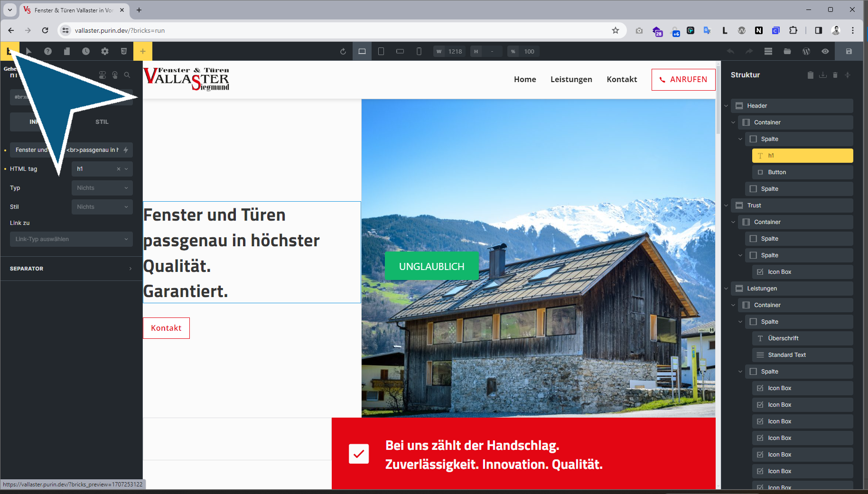The height and width of the screenshot is (494, 868).
Task: Switch to tablet portrait breakpoint
Action: tap(381, 51)
